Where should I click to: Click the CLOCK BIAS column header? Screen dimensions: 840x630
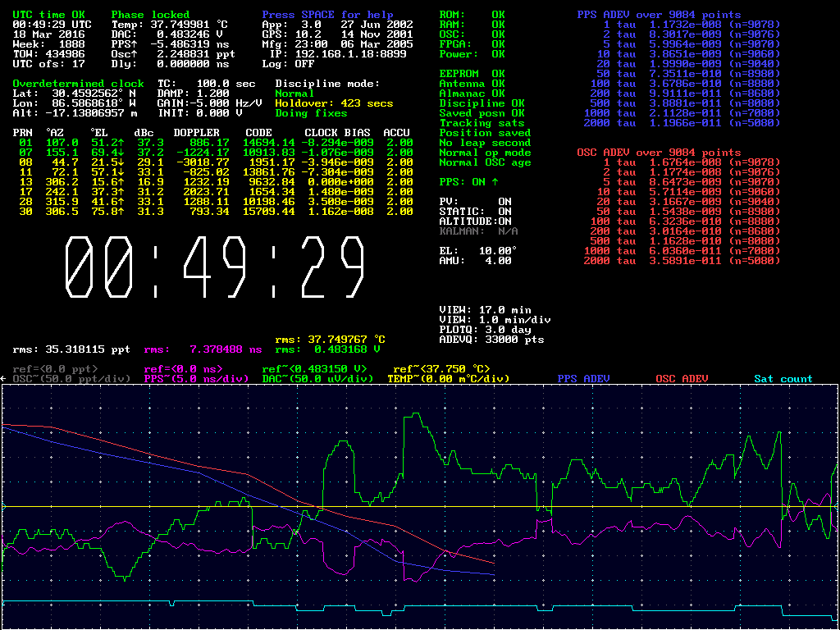(x=337, y=133)
